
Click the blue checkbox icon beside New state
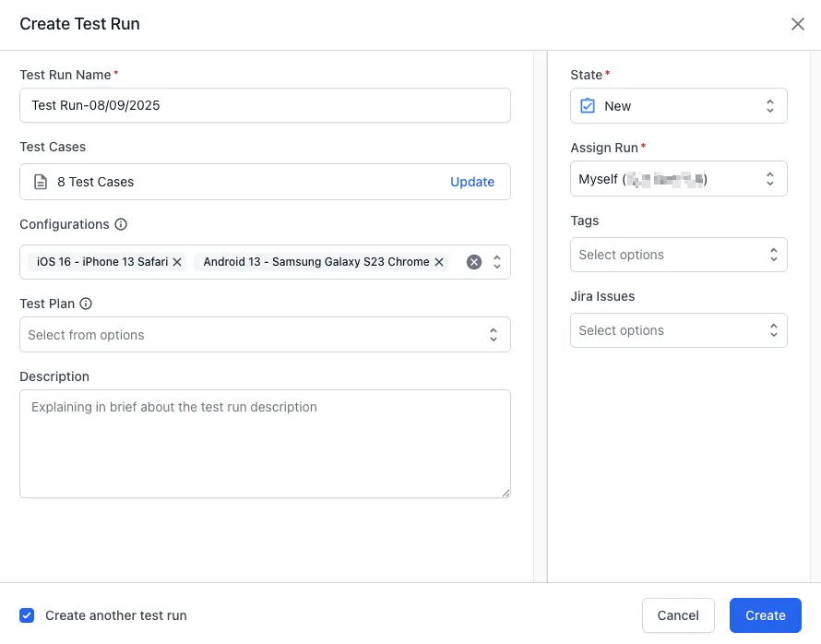pyautogui.click(x=588, y=106)
